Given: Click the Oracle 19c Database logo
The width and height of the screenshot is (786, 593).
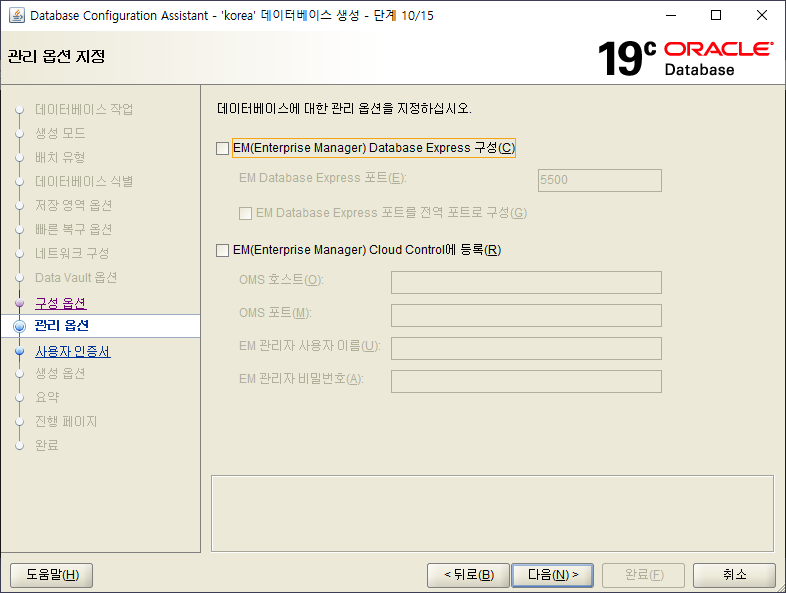Looking at the screenshot, I should (x=685, y=59).
